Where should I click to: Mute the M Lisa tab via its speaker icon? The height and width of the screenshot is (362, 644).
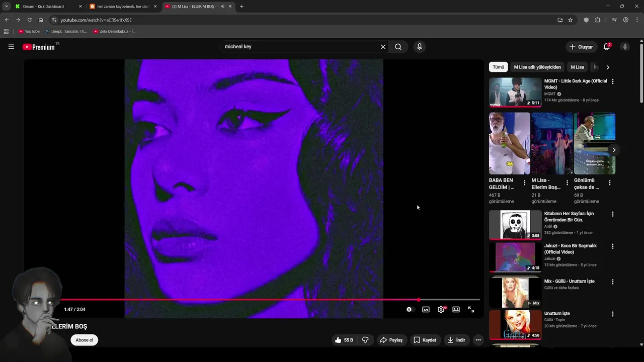tap(222, 7)
